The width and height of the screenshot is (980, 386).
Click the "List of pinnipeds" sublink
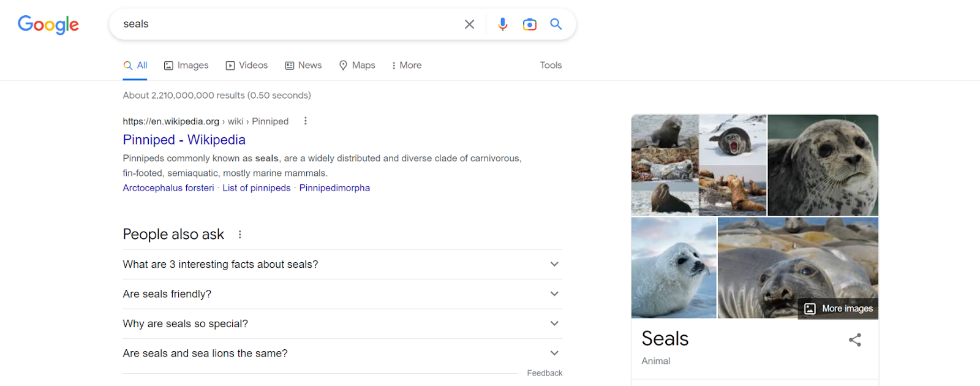pyautogui.click(x=256, y=188)
